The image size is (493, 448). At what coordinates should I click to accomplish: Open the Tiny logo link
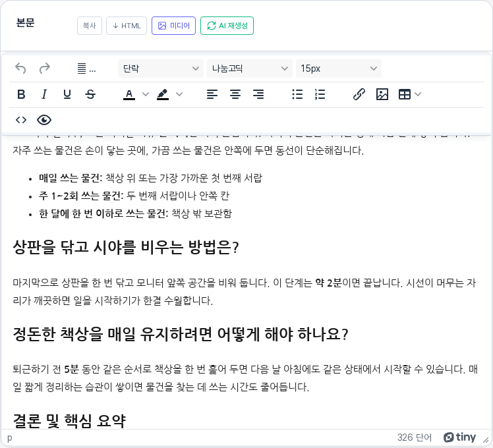coord(459,437)
